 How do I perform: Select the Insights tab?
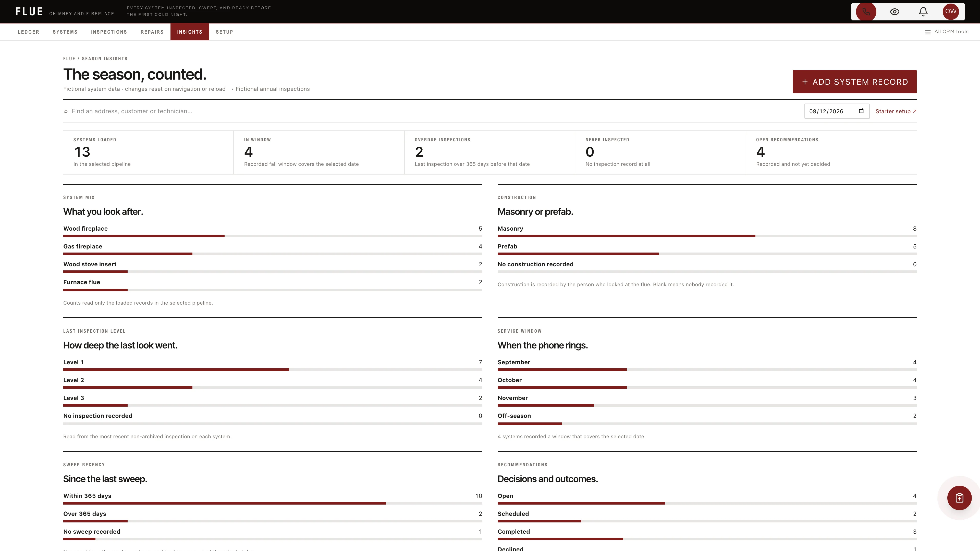click(x=190, y=32)
